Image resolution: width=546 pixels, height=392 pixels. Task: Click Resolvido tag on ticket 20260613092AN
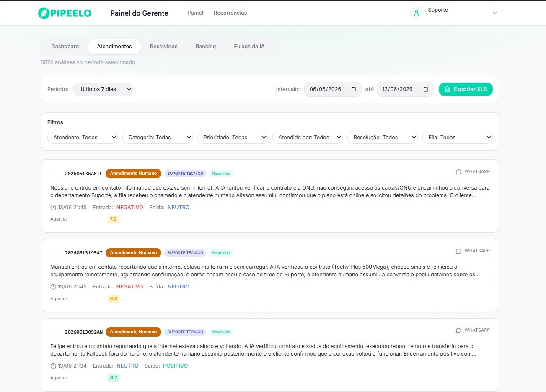(x=221, y=332)
